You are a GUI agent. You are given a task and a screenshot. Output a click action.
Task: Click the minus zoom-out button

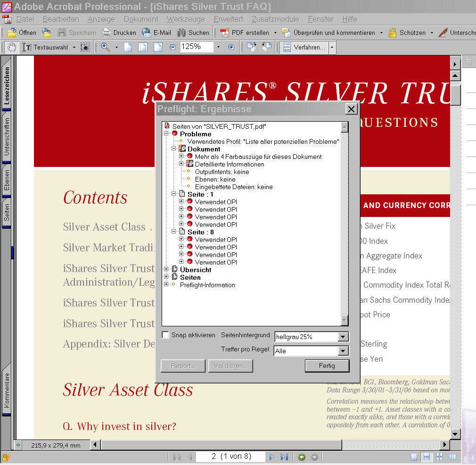click(173, 47)
